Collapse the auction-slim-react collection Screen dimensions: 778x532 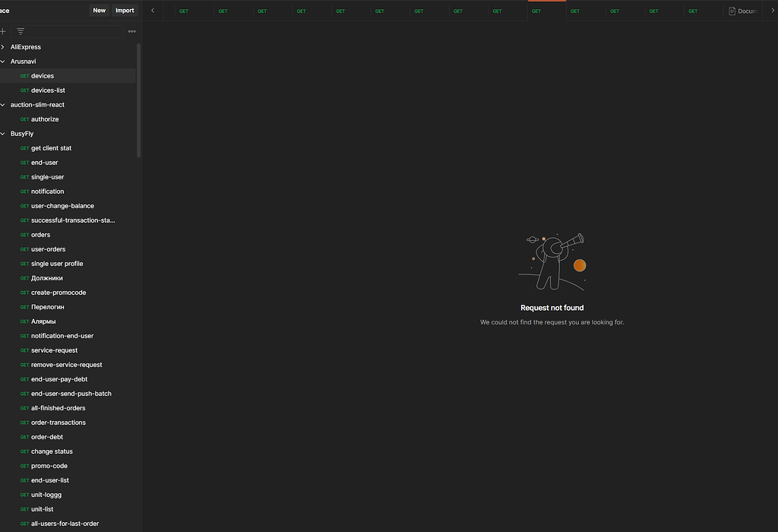point(3,104)
